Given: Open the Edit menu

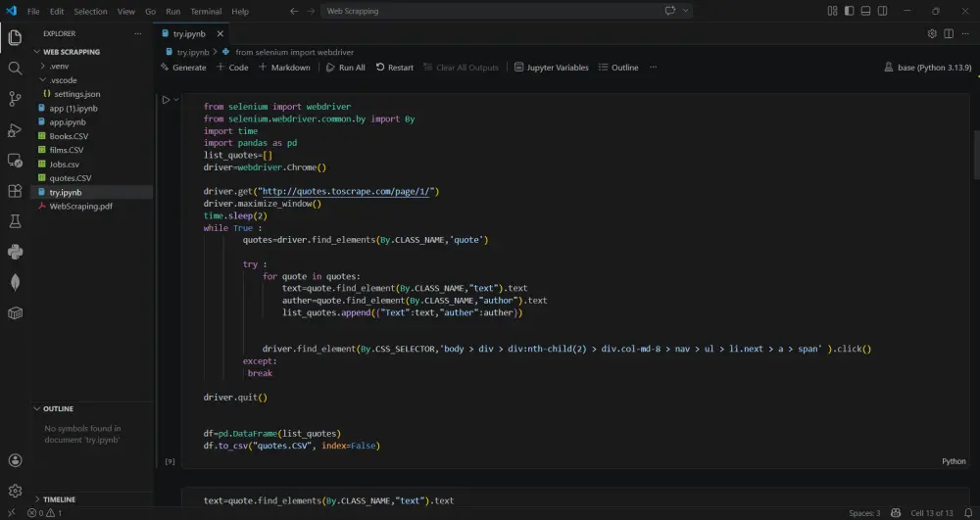Looking at the screenshot, I should click(x=57, y=11).
